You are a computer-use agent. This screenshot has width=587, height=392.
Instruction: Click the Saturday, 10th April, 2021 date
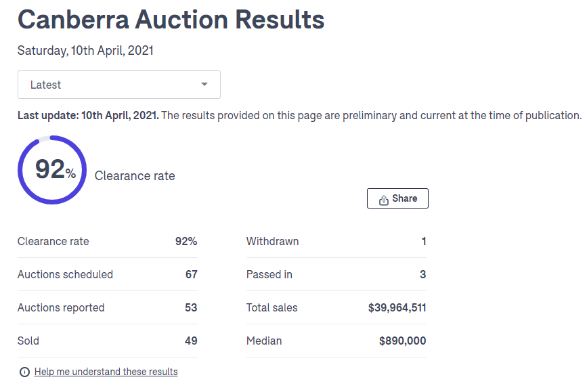[x=85, y=51]
